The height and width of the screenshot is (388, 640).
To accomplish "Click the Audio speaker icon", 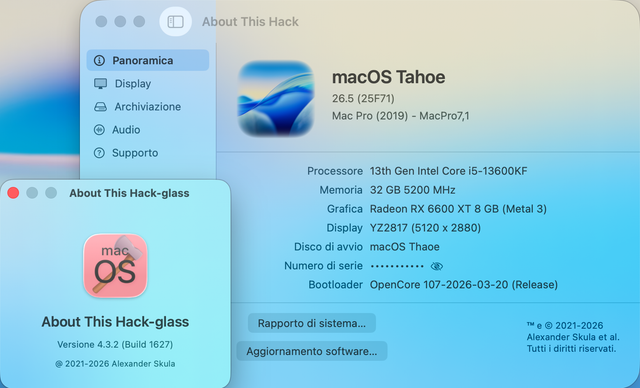I will coord(99,130).
